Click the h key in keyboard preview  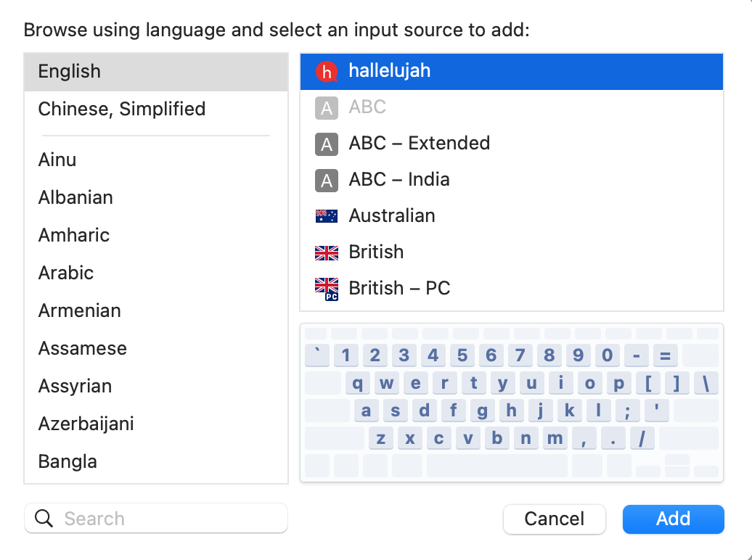tap(511, 411)
